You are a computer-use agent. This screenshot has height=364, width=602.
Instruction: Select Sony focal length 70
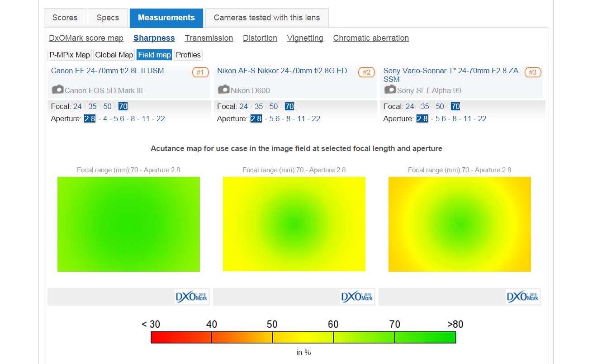click(x=455, y=106)
